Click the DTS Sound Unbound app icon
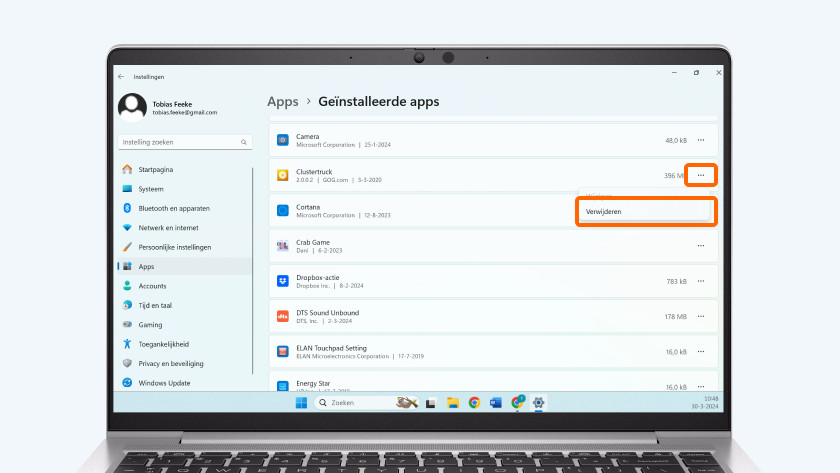This screenshot has width=840, height=473. coord(283,317)
